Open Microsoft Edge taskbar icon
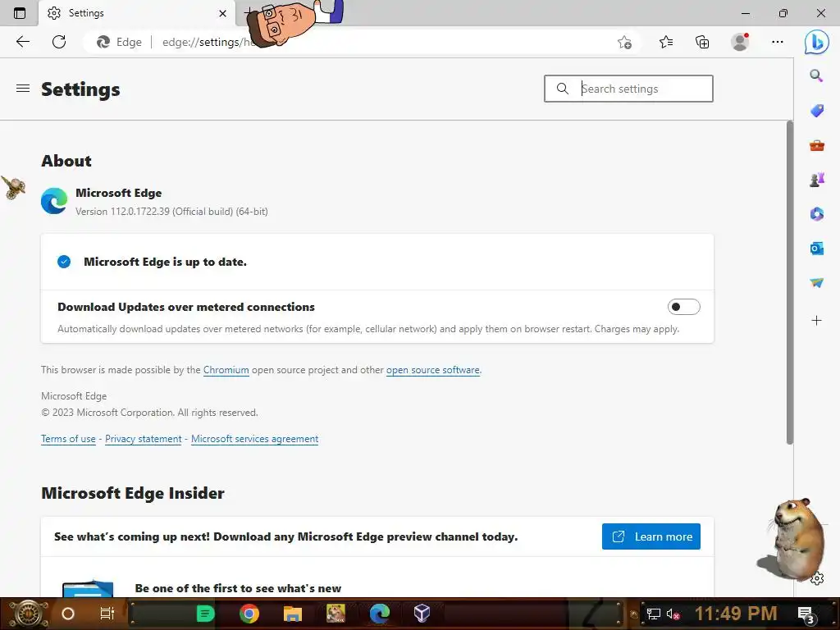Image resolution: width=840 pixels, height=630 pixels. pyautogui.click(x=379, y=614)
